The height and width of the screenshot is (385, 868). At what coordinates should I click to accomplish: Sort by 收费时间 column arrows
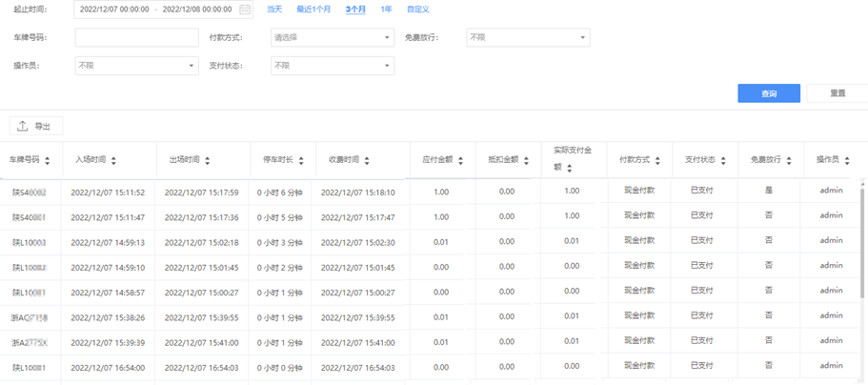367,161
